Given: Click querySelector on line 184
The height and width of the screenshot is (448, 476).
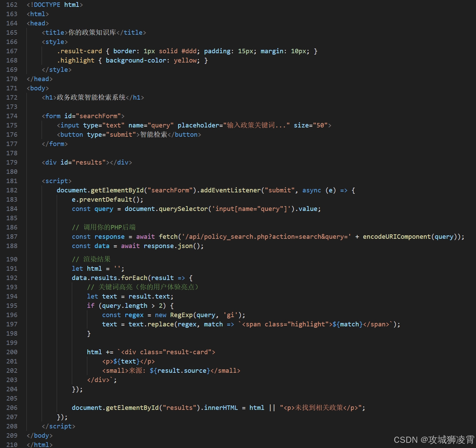Looking at the screenshot, I should 183,209.
